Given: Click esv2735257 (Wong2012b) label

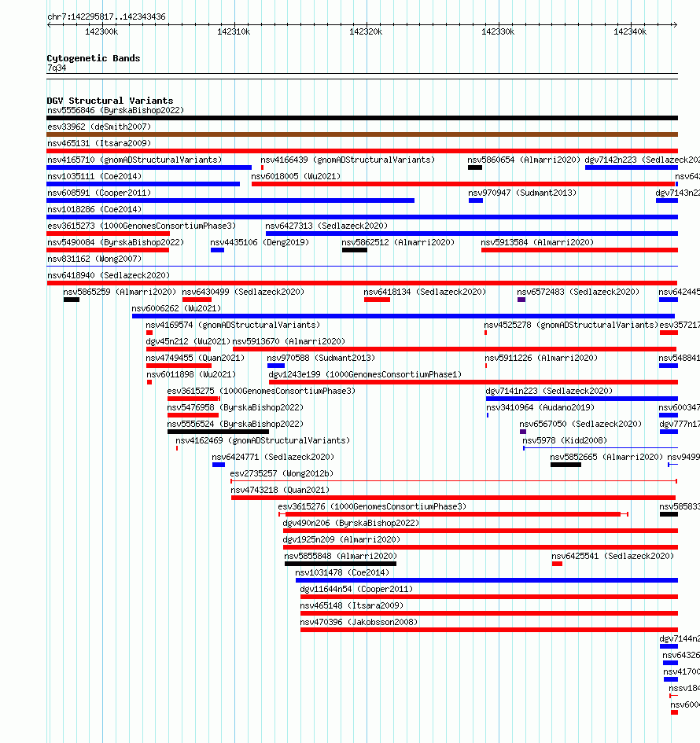Looking at the screenshot, I should coord(282,474).
